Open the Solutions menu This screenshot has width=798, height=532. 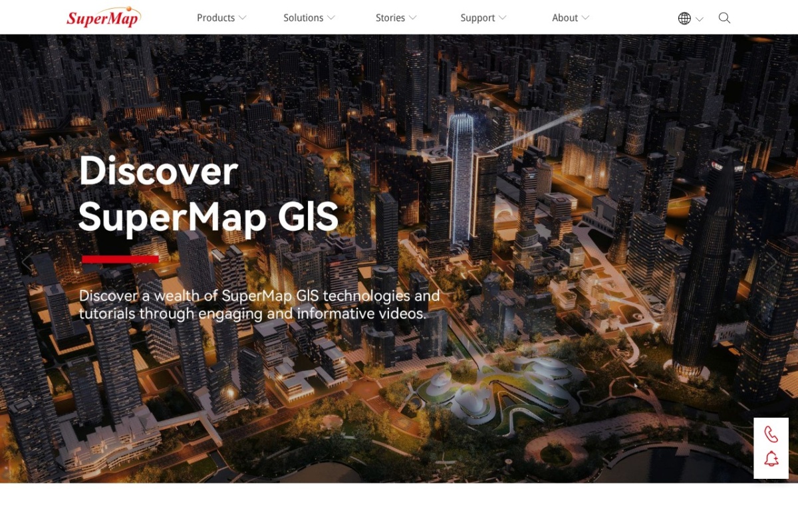[x=303, y=18]
